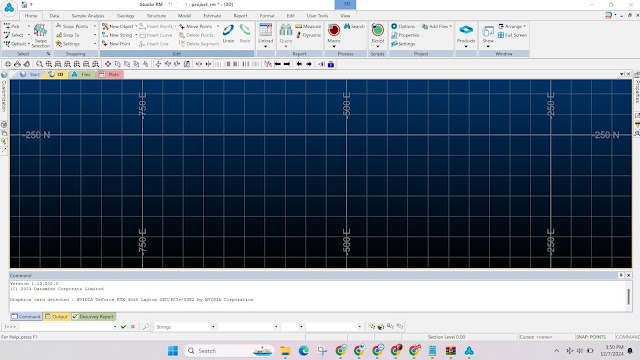
Task: Open Microsoft Edge from taskbar
Action: click(303, 351)
